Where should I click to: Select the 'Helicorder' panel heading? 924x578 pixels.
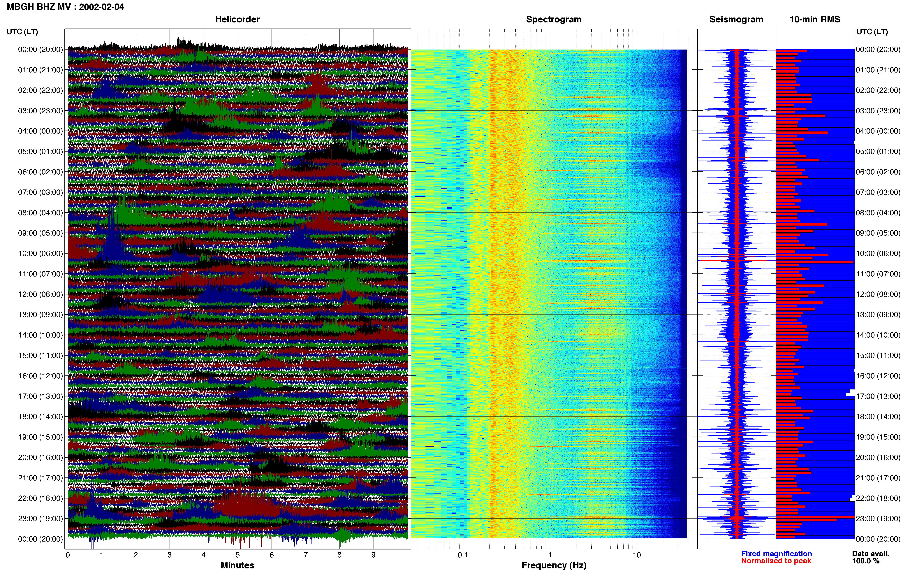click(237, 19)
